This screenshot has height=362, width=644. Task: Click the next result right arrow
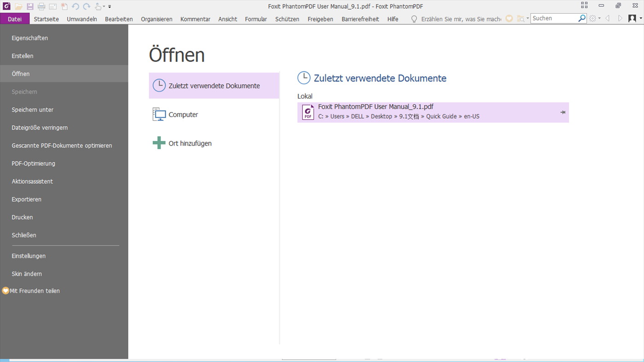(620, 18)
